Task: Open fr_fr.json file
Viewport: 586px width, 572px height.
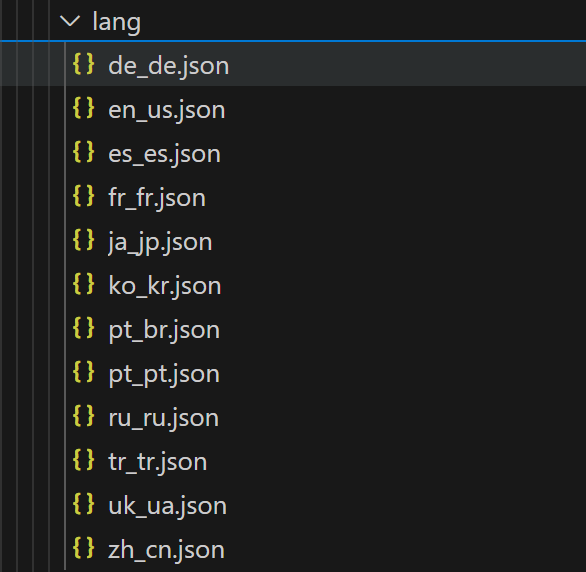Action: [x=157, y=198]
